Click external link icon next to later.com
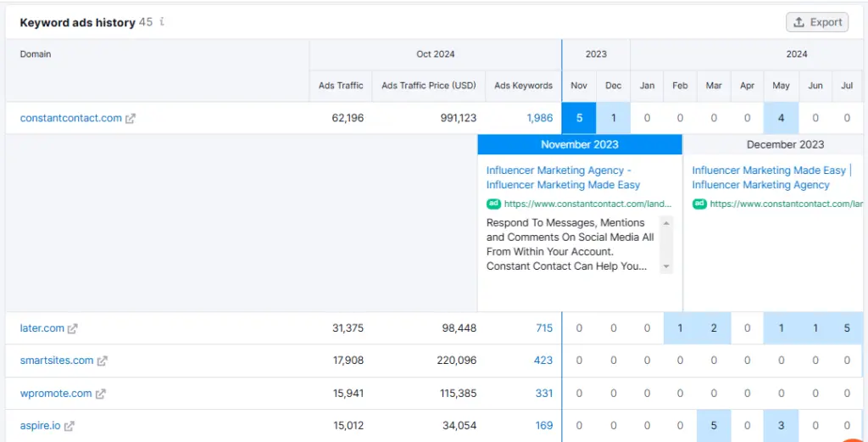The image size is (868, 442). tap(73, 328)
